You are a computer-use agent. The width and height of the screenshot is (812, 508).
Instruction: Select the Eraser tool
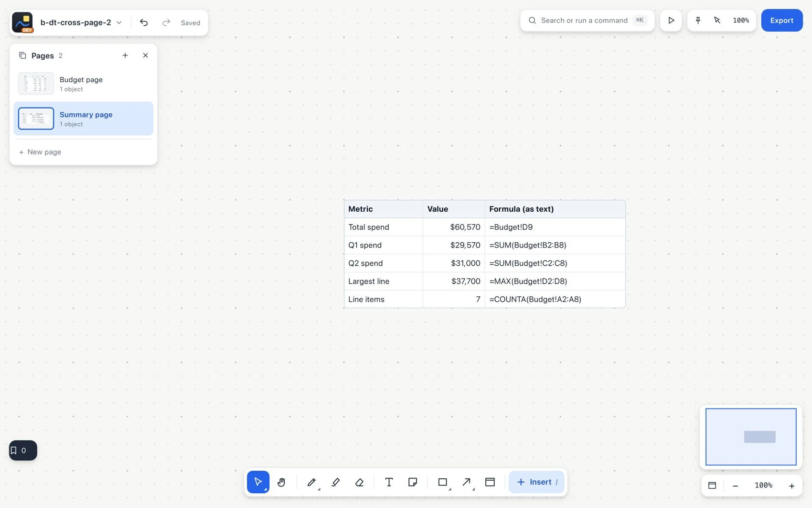359,482
